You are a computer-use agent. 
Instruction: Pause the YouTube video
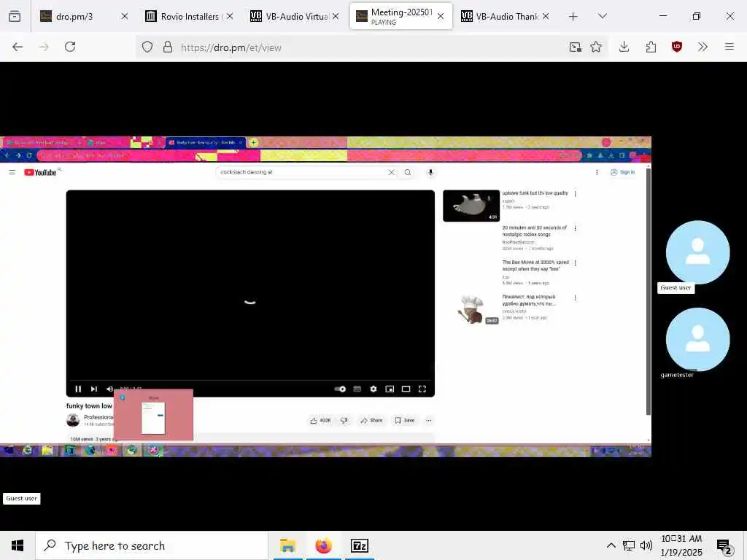[78, 389]
